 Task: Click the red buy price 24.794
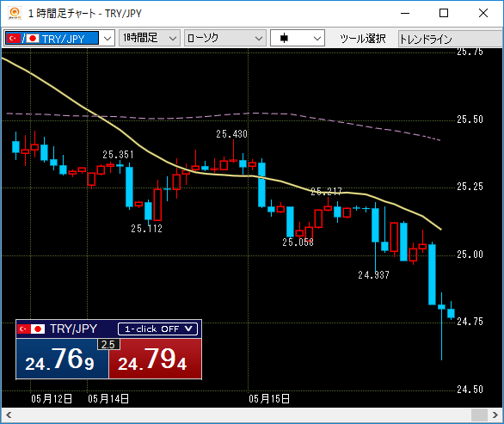click(x=156, y=359)
